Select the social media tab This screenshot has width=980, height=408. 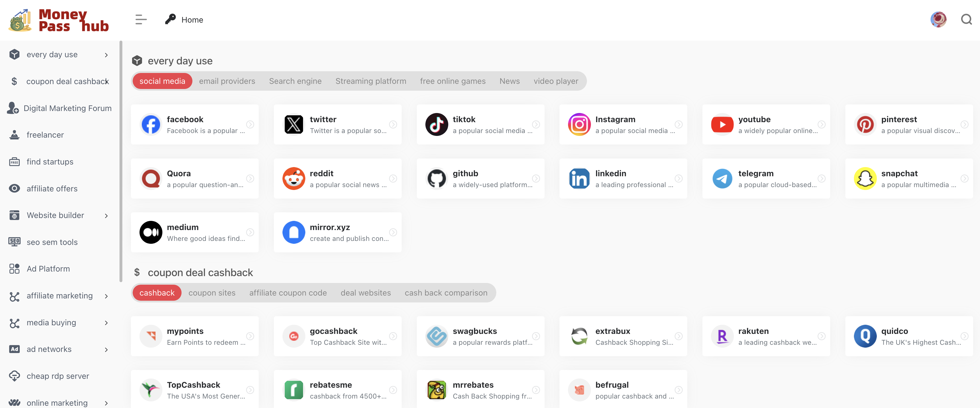162,81
